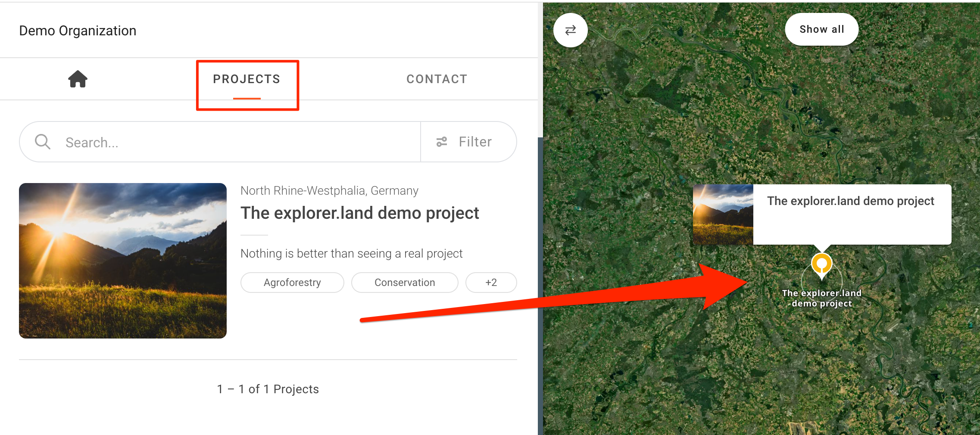Select the Agroforestry tag
Screen dimensions: 980x435
click(x=292, y=283)
